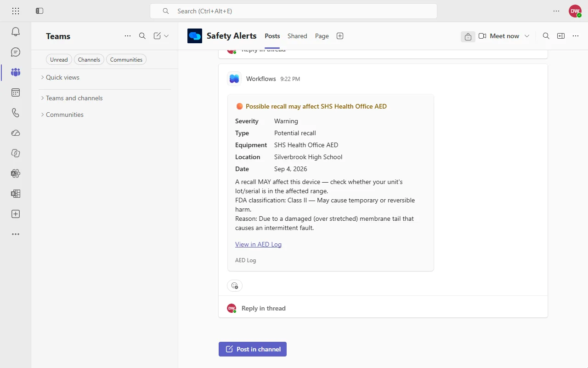Open the channel info pane icon
Screen dimensions: 588x368
pos(561,36)
